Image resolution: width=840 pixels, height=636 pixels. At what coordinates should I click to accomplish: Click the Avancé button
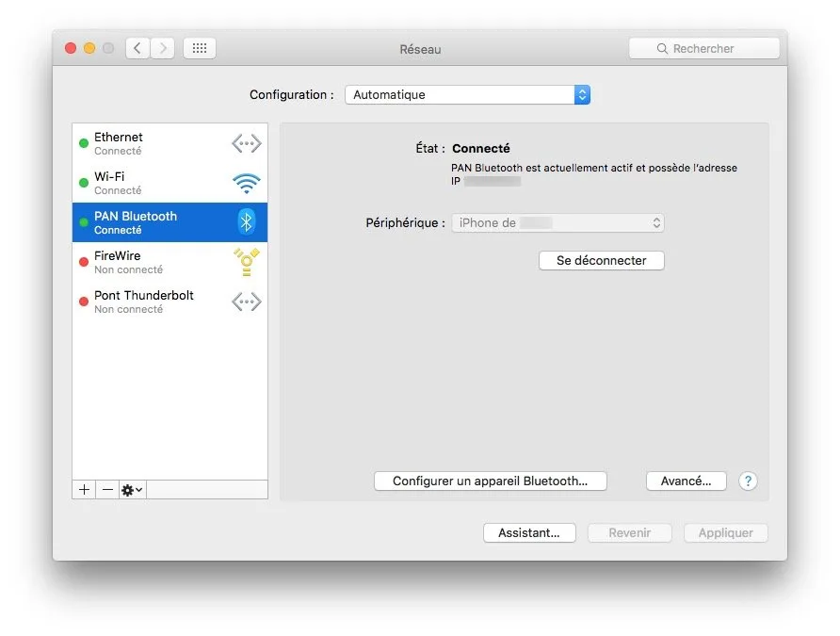click(686, 481)
